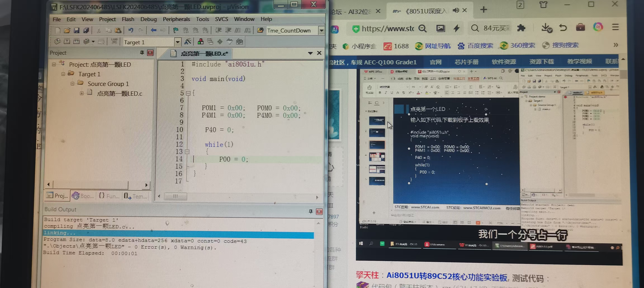Viewport: 644px width, 288px height.
Task: Toggle auto-hide pin on Project panel
Action: [x=142, y=53]
